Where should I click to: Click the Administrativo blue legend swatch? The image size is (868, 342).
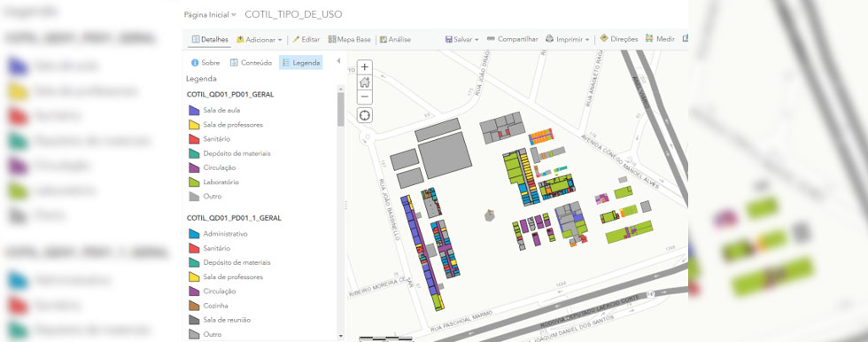tap(194, 234)
